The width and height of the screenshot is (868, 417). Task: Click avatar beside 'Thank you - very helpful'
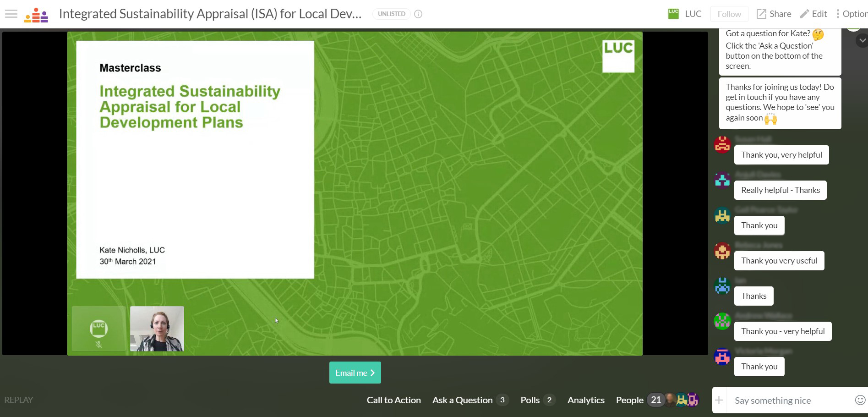click(x=722, y=321)
